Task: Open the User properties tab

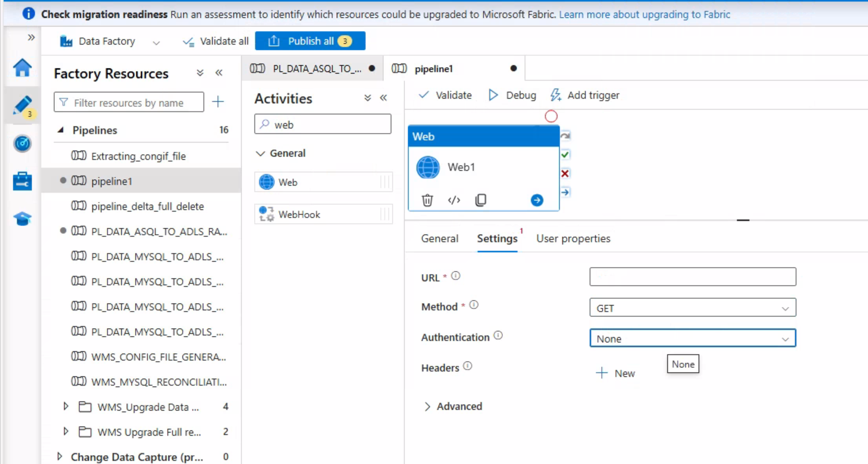Action: [x=573, y=238]
